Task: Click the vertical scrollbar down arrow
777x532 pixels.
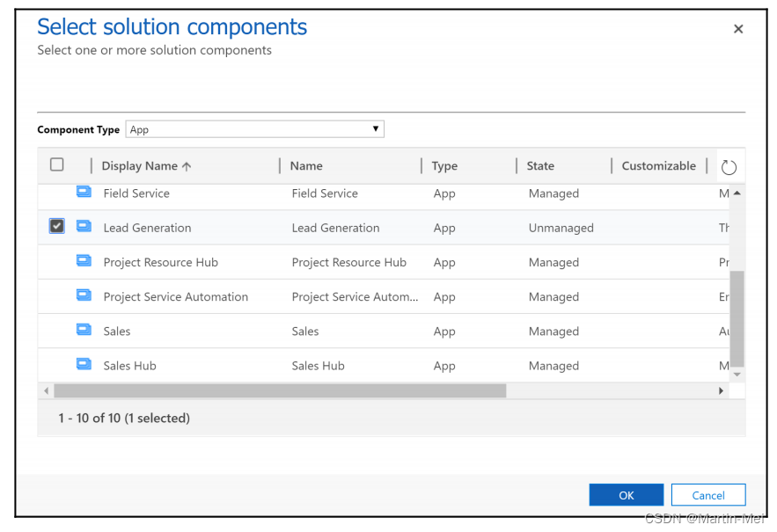Action: click(737, 375)
